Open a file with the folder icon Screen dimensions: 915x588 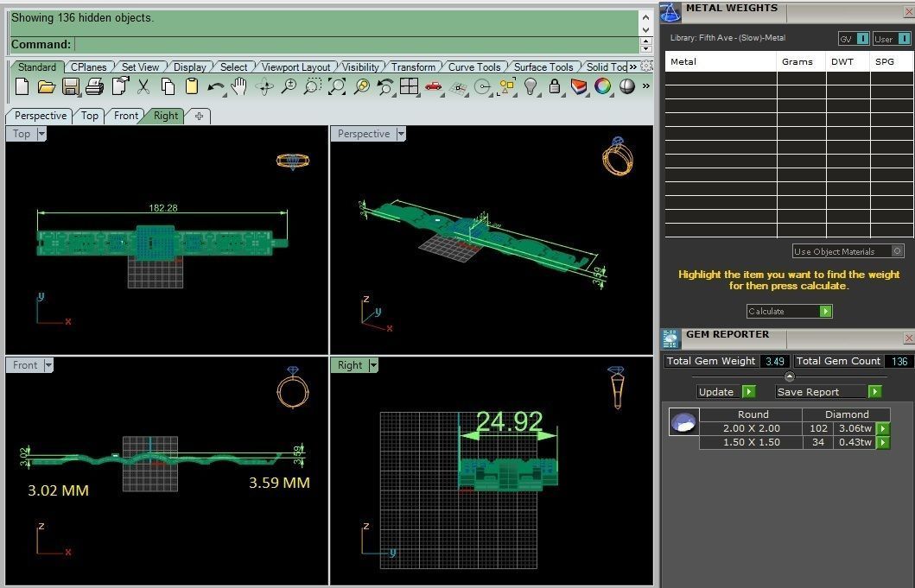46,87
